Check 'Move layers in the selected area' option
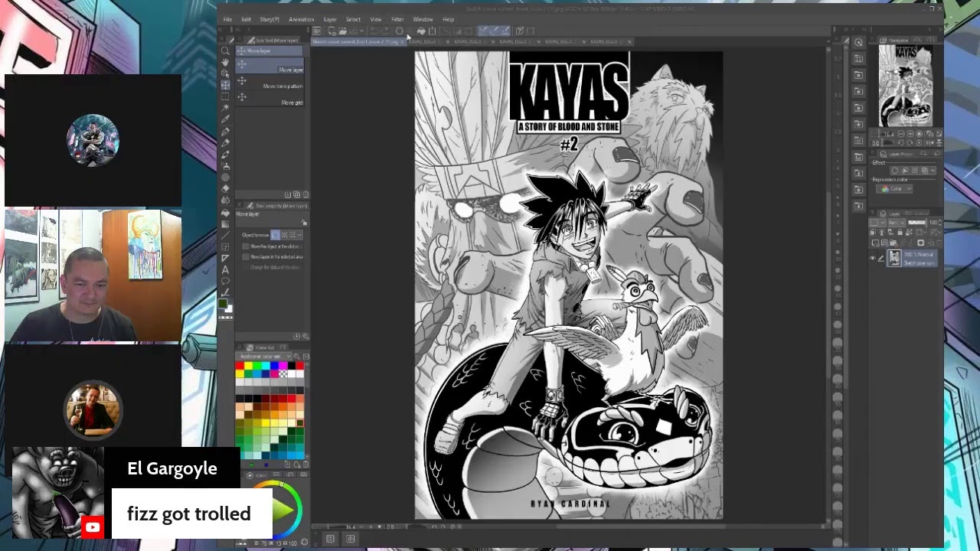 [246, 256]
